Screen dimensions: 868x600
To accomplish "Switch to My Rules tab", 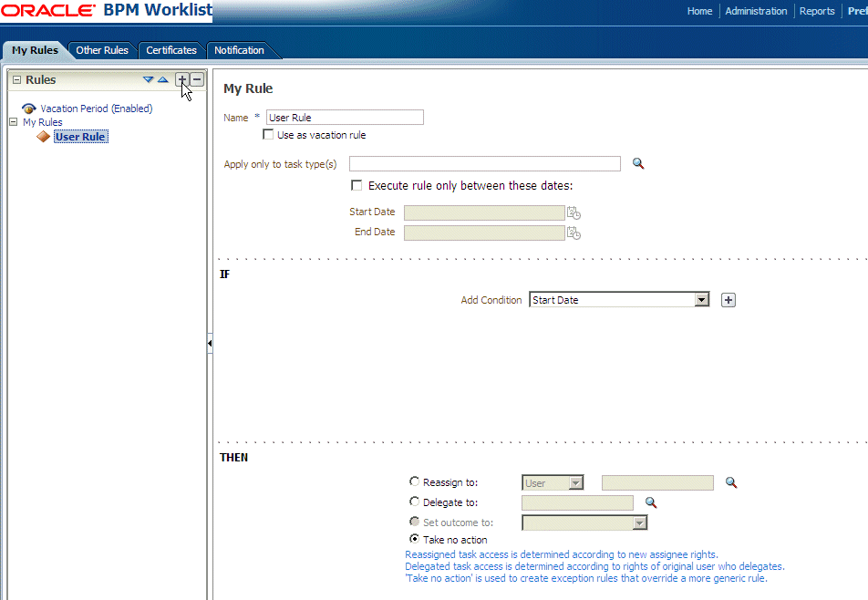I will point(35,50).
